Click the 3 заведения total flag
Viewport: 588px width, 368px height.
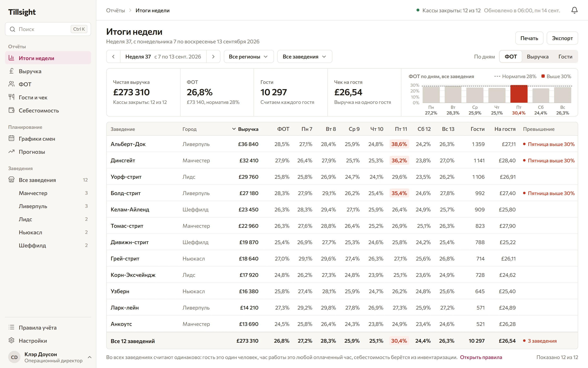click(540, 341)
